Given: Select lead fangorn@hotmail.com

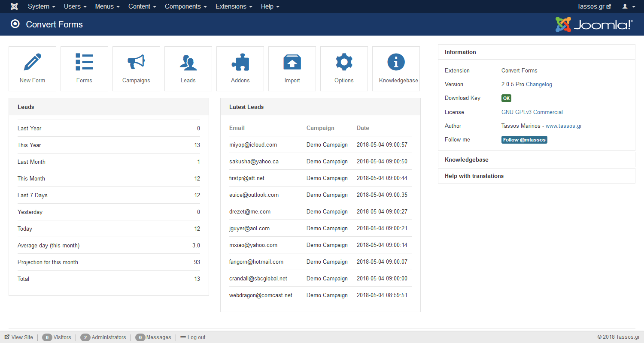Looking at the screenshot, I should coord(256,262).
